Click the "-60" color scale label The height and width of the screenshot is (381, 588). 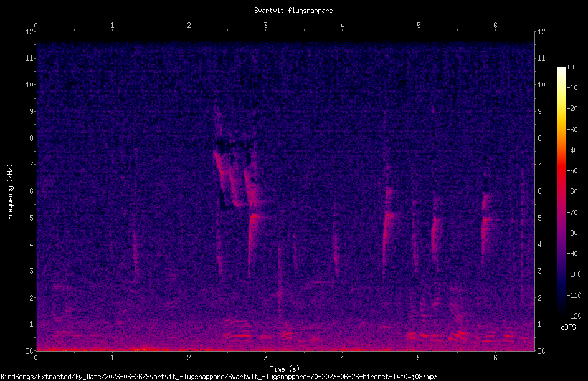[572, 191]
